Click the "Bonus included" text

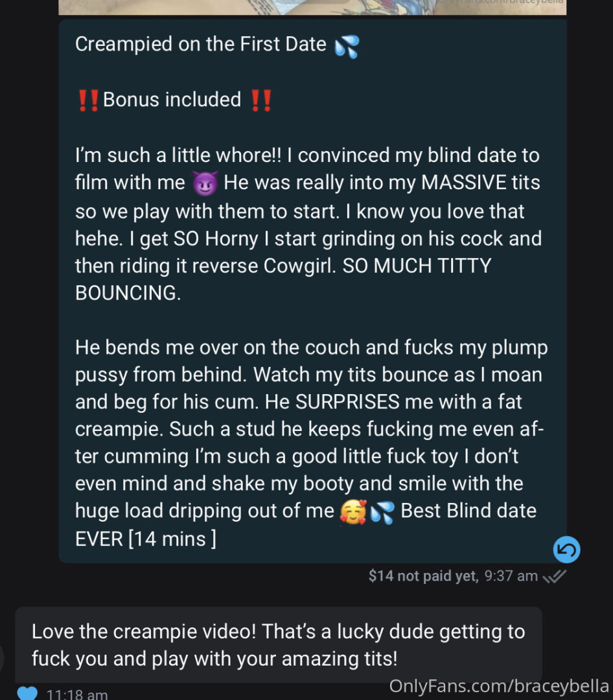172,100
